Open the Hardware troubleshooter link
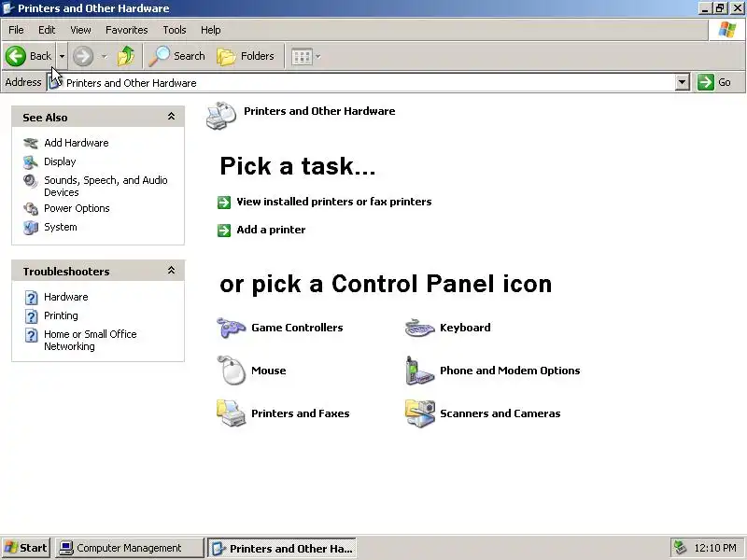This screenshot has width=747, height=560. point(66,297)
